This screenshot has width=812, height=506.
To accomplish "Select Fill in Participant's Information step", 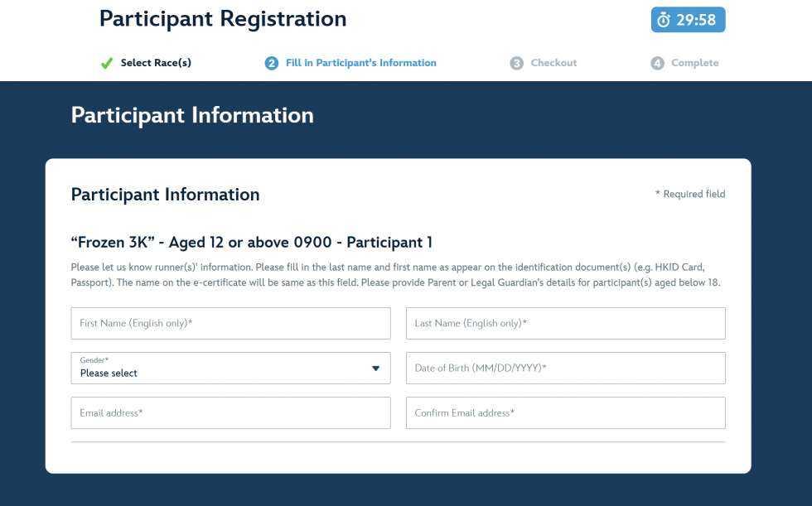I will (360, 63).
